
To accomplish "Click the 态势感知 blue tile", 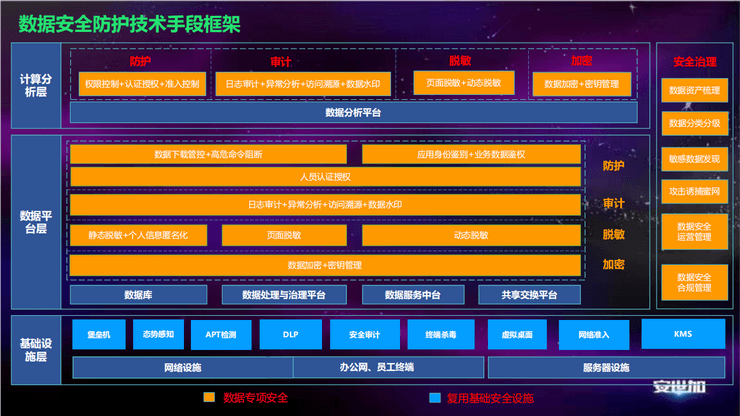I will (x=158, y=334).
